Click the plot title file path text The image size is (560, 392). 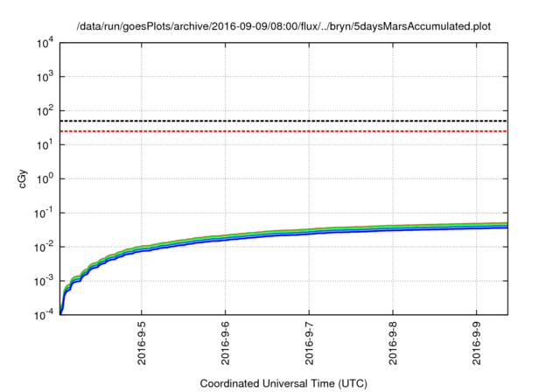(283, 26)
